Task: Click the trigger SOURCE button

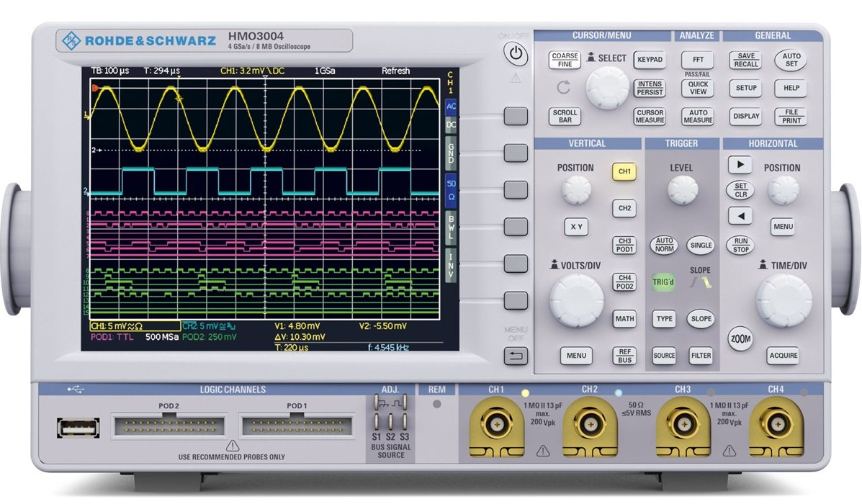Action: tap(664, 356)
